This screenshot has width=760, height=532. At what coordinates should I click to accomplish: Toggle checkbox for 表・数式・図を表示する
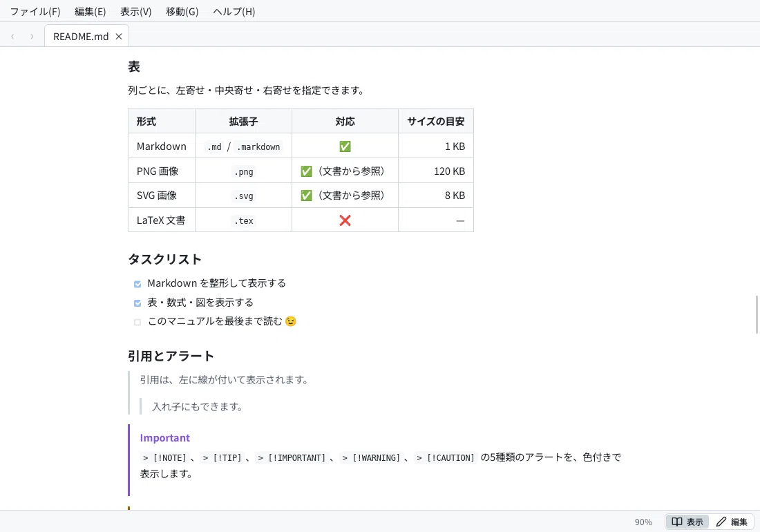[137, 303]
